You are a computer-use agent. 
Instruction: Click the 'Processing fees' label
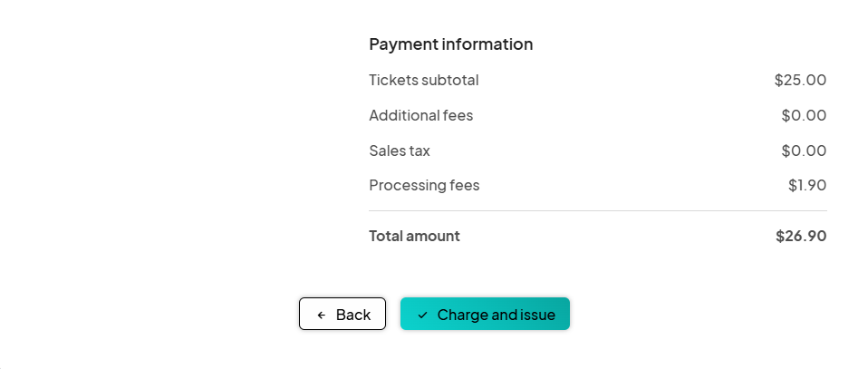pyautogui.click(x=424, y=186)
